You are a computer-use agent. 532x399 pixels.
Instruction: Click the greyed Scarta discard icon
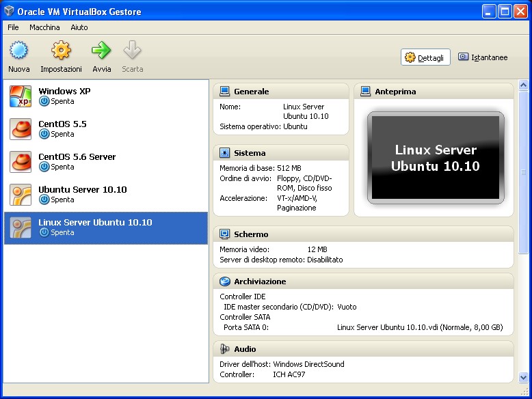(133, 50)
